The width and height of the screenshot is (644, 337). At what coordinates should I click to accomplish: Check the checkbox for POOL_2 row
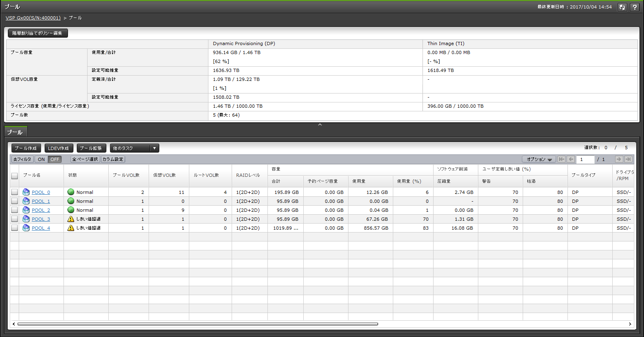(15, 210)
